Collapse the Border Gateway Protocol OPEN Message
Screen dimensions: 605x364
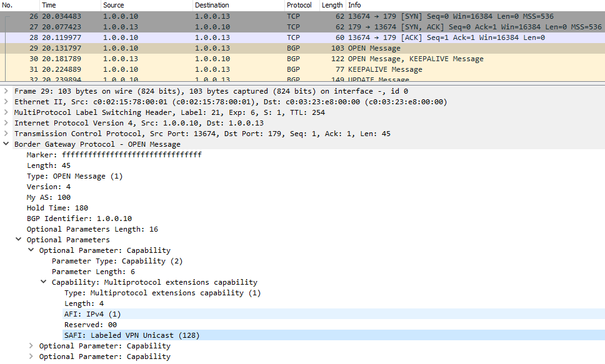tap(6, 144)
